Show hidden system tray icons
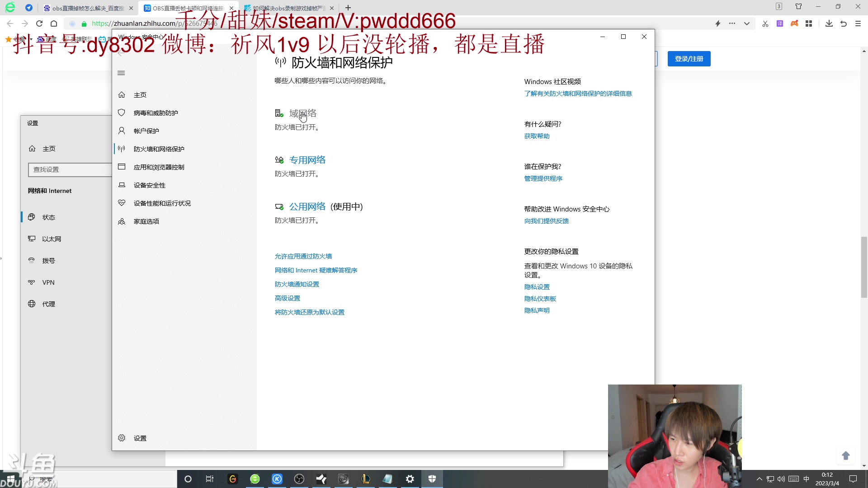 (759, 479)
